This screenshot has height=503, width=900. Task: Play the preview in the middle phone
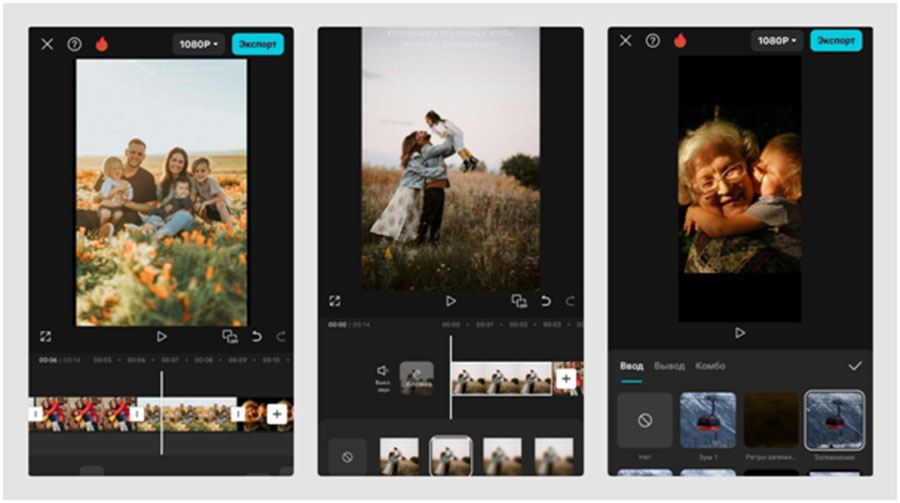pyautogui.click(x=451, y=301)
